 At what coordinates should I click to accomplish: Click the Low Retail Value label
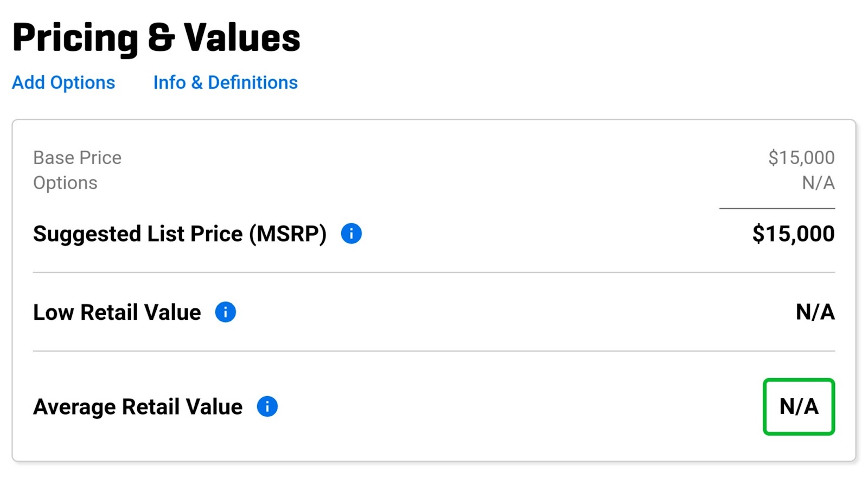pyautogui.click(x=117, y=312)
